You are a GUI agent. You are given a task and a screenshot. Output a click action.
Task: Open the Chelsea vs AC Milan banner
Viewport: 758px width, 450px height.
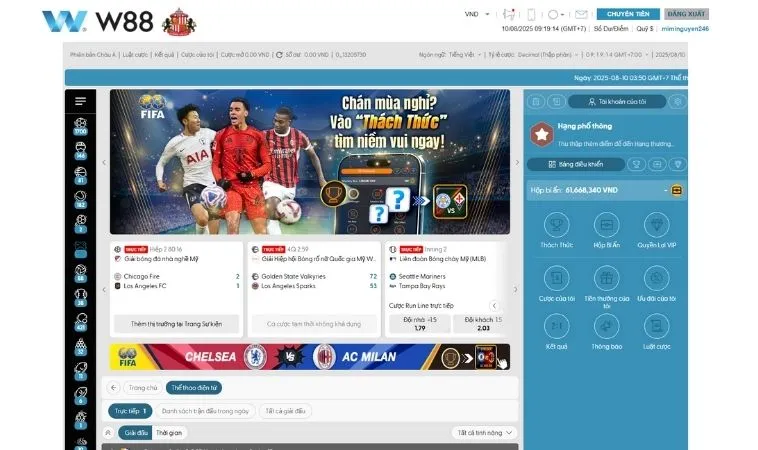tap(310, 357)
